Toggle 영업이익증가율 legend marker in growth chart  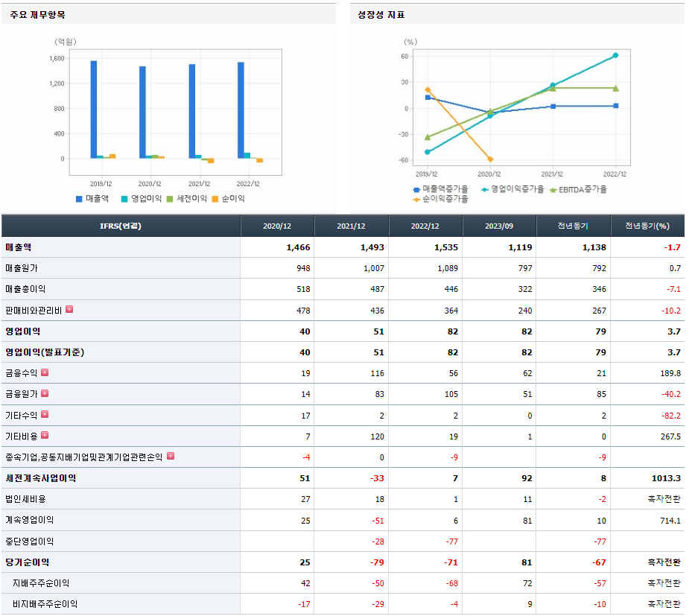tap(485, 190)
